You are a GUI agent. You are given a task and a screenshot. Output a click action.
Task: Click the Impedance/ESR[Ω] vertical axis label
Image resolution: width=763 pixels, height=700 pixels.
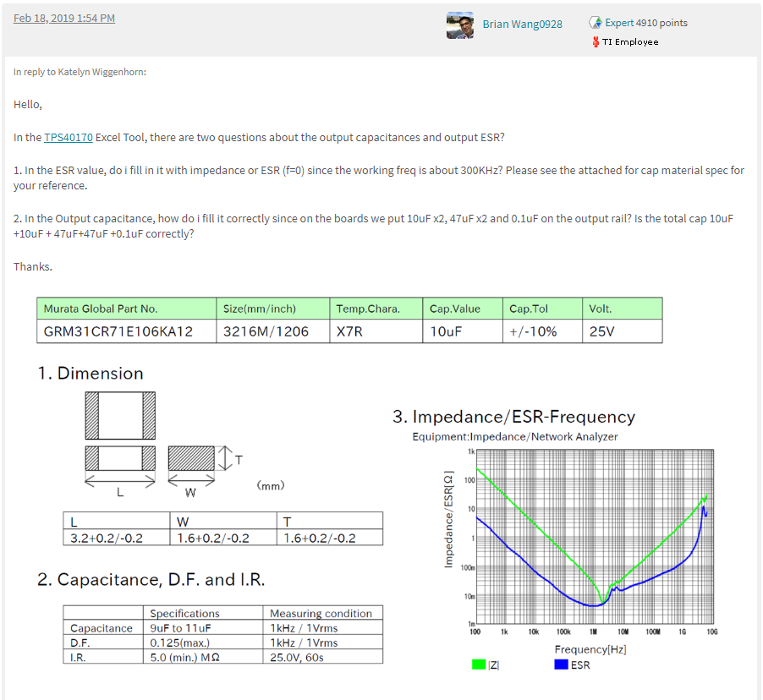pyautogui.click(x=448, y=519)
